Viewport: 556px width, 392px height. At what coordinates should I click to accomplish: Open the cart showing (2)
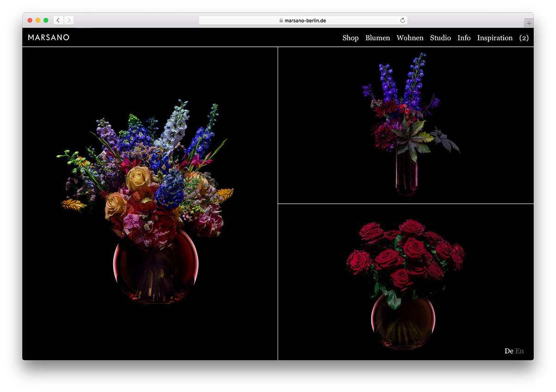(x=524, y=38)
